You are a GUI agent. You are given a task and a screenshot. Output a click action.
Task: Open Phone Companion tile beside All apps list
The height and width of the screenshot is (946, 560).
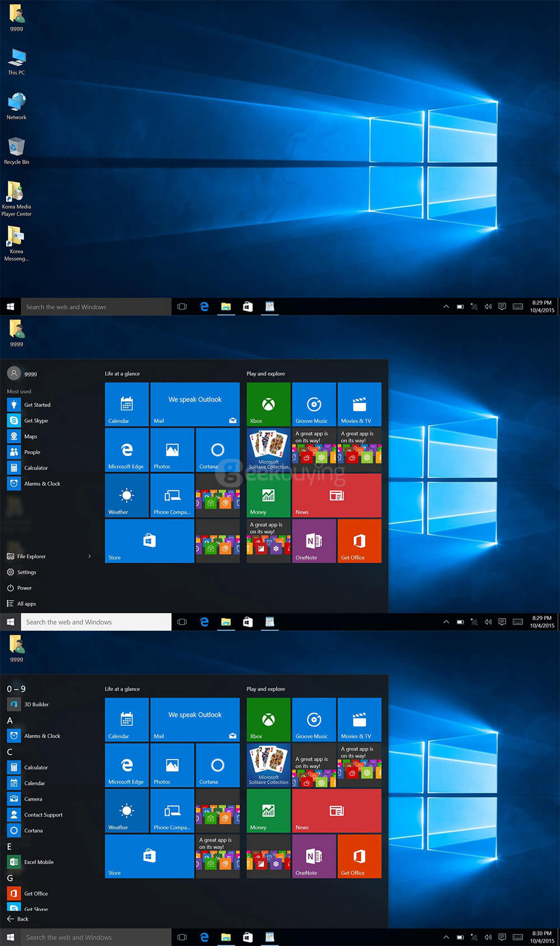(x=172, y=810)
